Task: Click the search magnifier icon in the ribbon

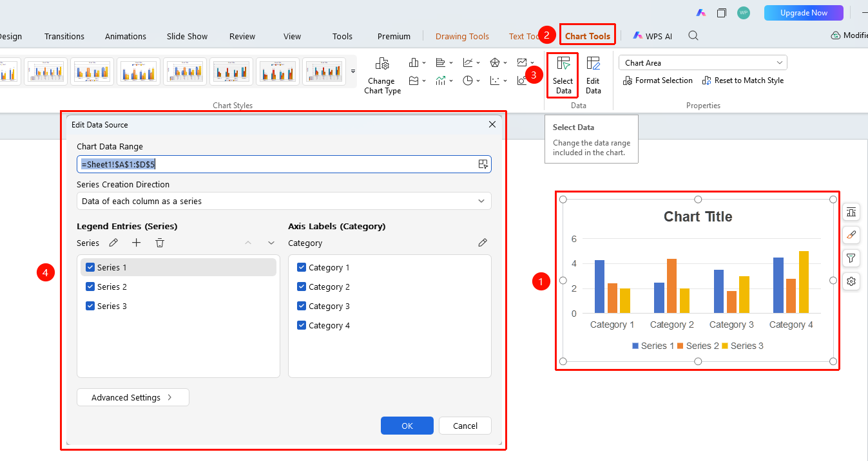Action: click(x=693, y=36)
